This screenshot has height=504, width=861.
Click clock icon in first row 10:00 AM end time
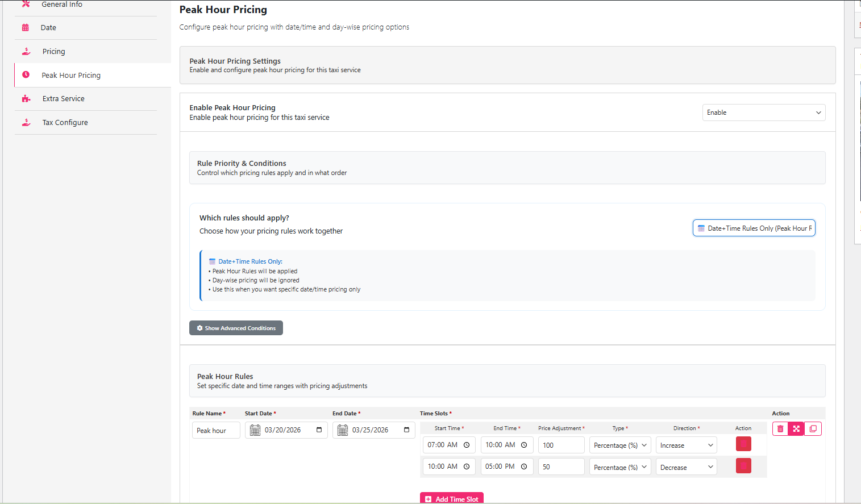(524, 445)
